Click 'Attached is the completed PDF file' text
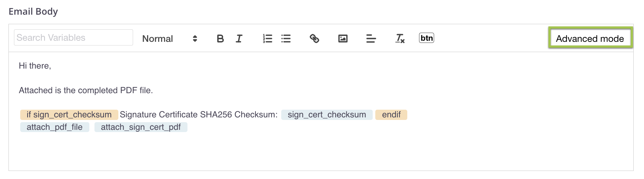 click(x=86, y=91)
